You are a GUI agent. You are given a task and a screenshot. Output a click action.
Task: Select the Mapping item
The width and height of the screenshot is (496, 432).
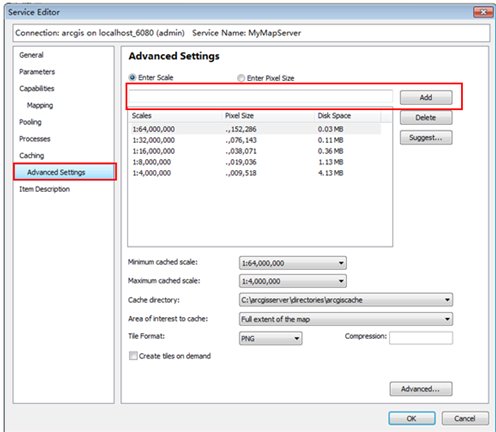point(40,105)
